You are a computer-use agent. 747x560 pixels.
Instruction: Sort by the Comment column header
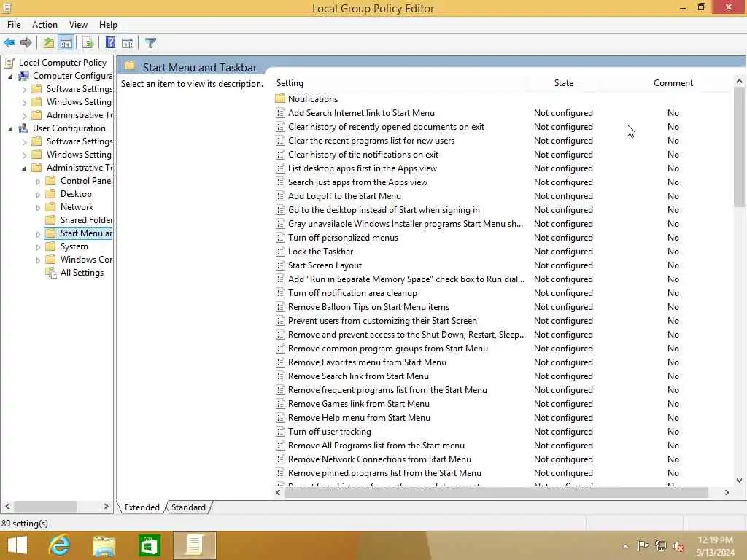point(673,83)
